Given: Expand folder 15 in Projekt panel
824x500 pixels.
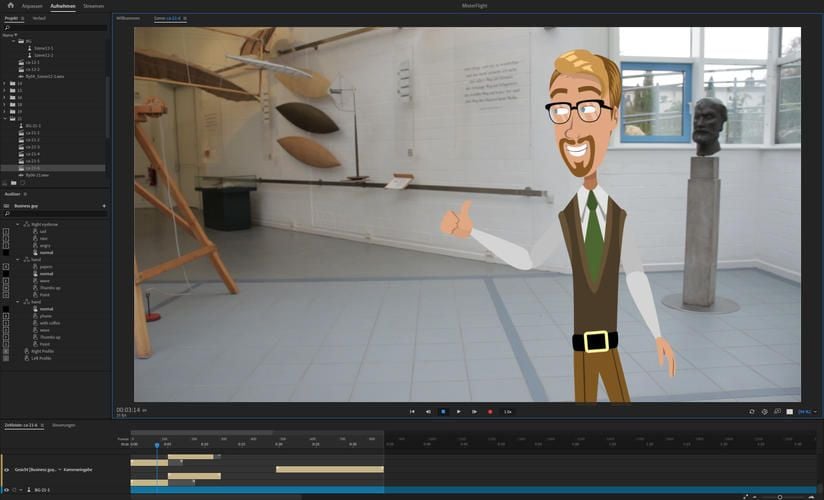Looking at the screenshot, I should pos(5,90).
